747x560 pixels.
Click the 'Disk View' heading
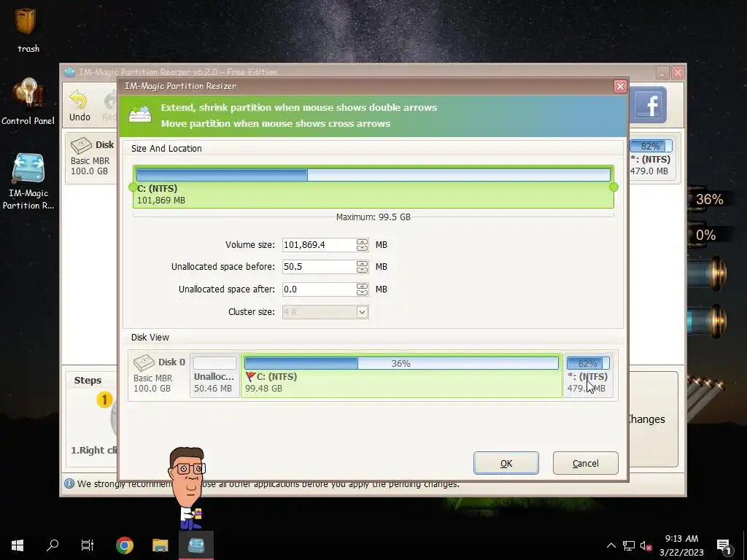[x=150, y=337]
